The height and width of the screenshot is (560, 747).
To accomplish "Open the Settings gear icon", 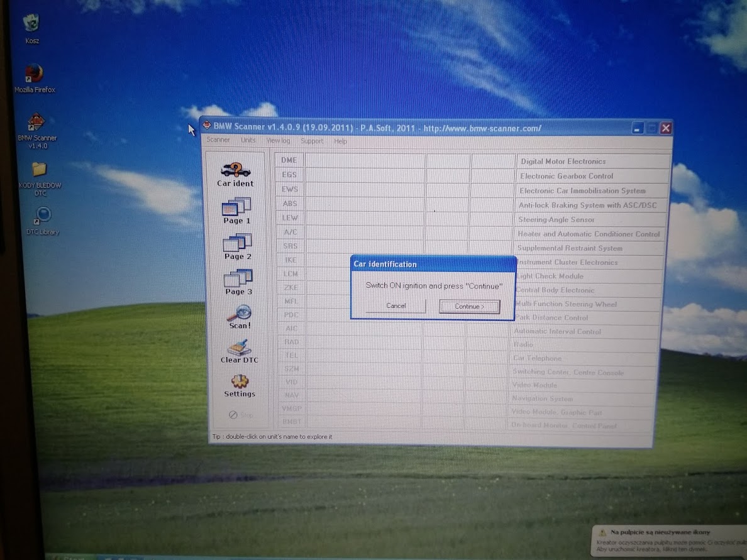I will tap(240, 382).
